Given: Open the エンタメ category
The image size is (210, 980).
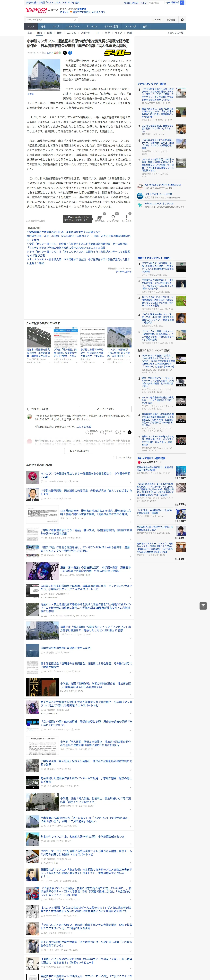Looking at the screenshot, I should tap(71, 33).
